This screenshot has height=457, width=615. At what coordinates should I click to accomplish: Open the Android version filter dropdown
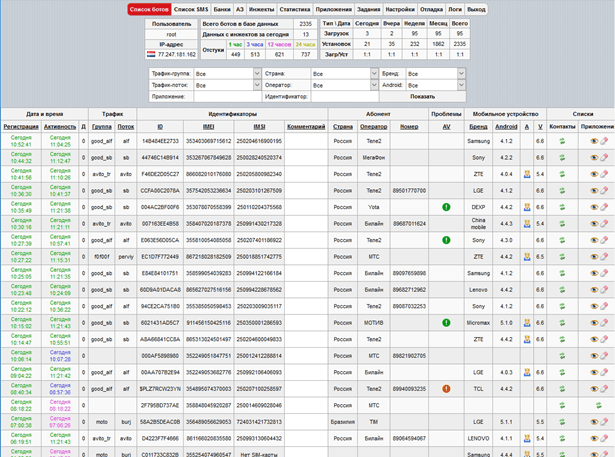[436, 85]
